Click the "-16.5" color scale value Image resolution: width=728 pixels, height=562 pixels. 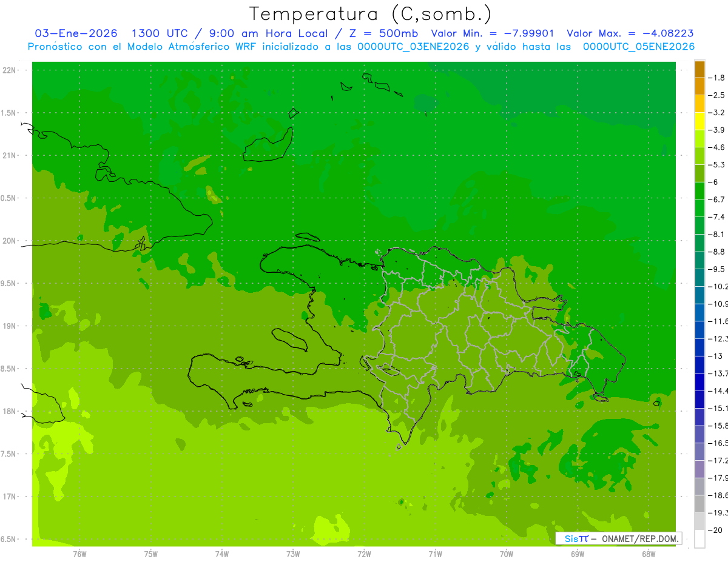(718, 443)
